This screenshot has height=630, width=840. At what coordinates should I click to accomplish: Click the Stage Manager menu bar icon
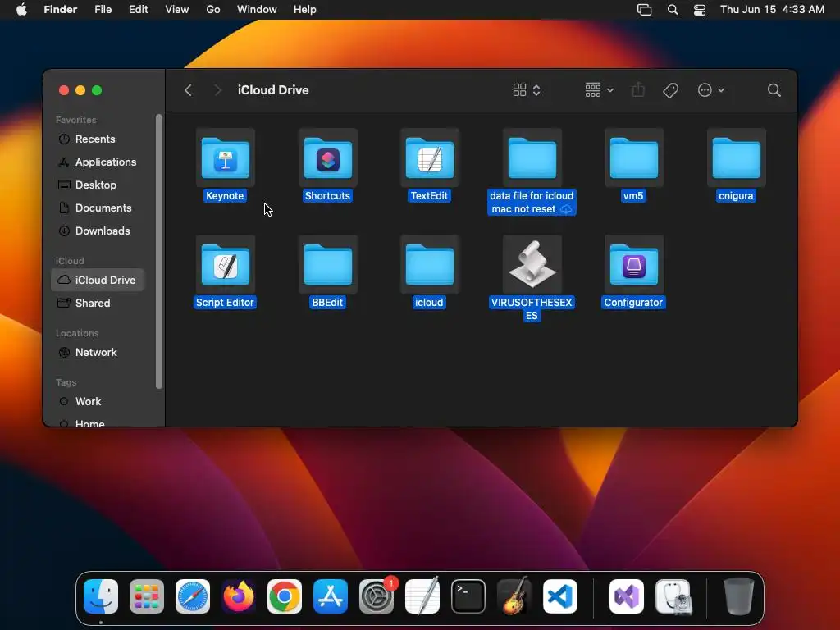(644, 10)
